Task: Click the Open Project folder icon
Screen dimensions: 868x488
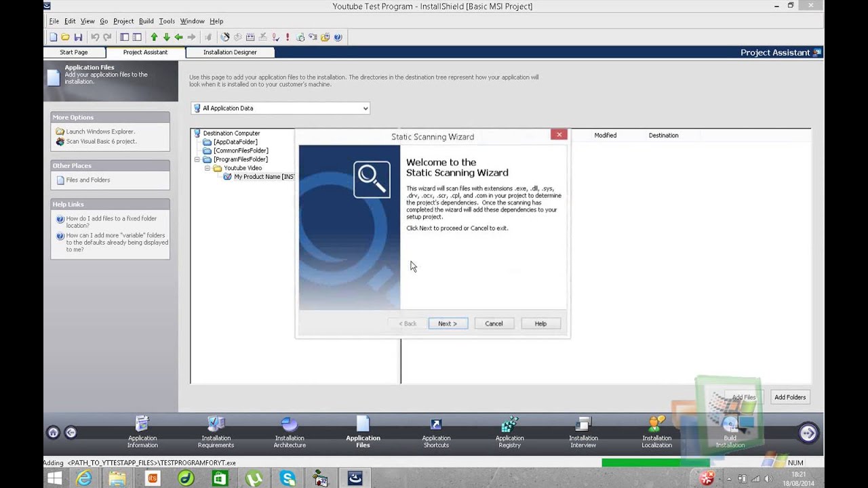Action: (x=66, y=37)
